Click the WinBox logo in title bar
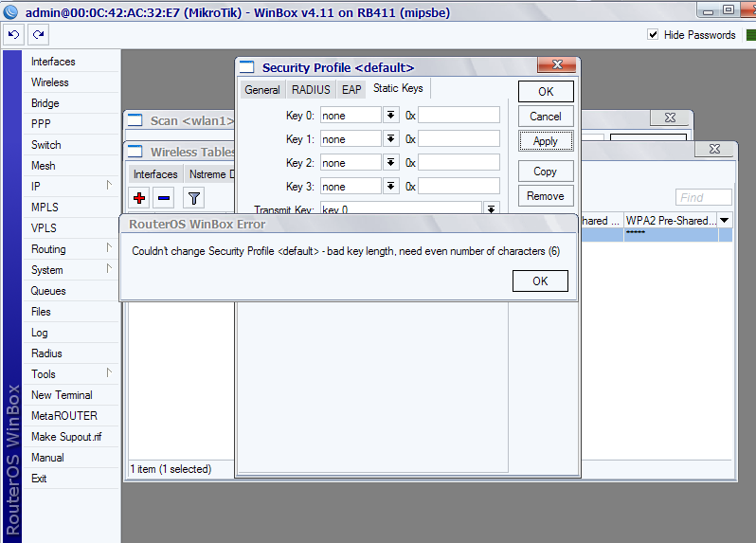 point(10,11)
